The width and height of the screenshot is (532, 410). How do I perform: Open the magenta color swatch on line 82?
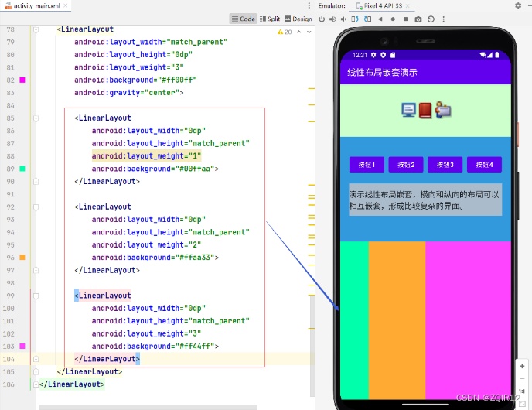pos(22,80)
